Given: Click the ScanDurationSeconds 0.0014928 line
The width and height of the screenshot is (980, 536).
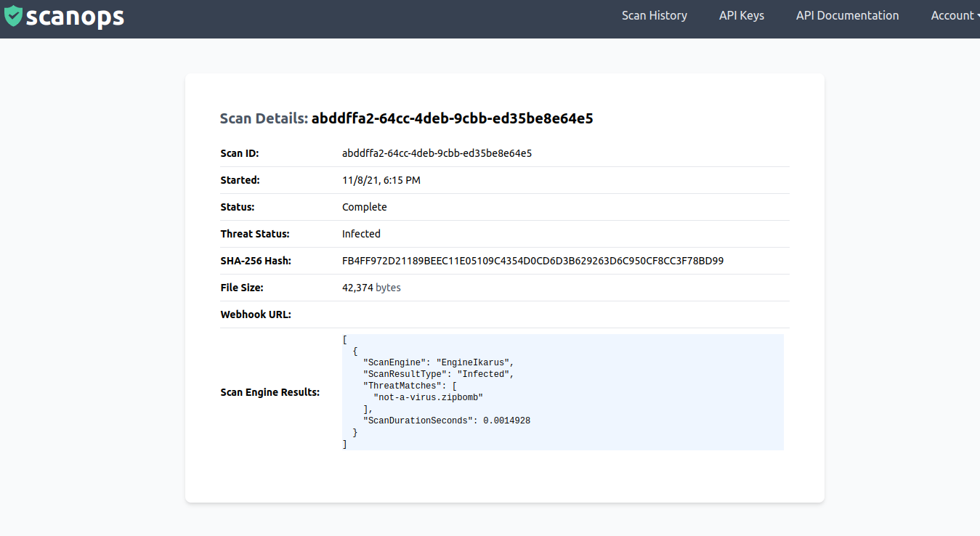Looking at the screenshot, I should 447,421.
